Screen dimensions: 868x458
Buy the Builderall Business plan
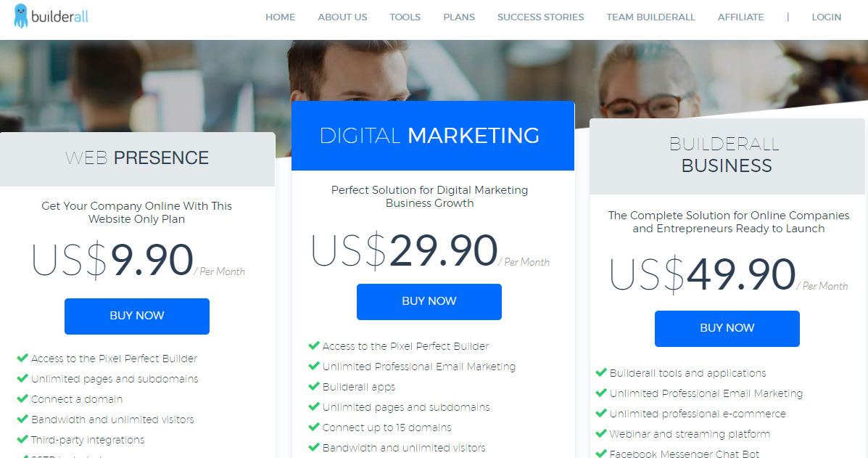pos(727,328)
